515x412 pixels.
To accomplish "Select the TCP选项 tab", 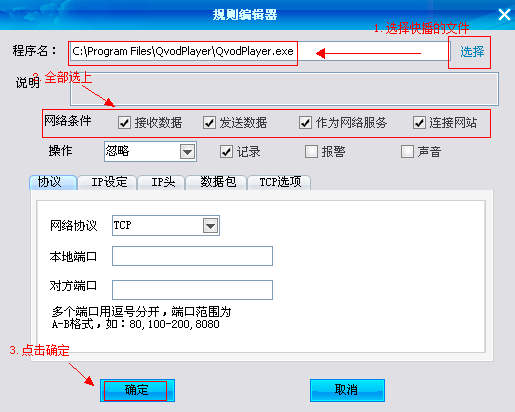I will click(x=279, y=182).
